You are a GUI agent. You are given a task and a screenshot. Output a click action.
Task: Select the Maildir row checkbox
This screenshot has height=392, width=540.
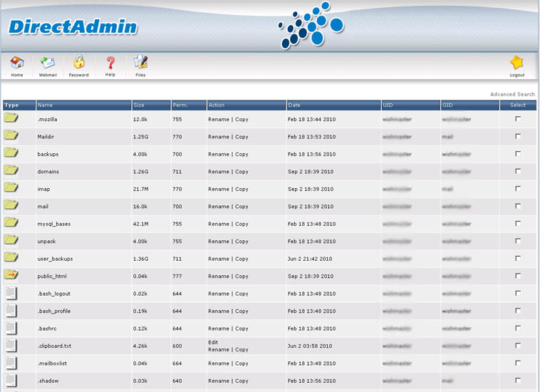tap(518, 136)
